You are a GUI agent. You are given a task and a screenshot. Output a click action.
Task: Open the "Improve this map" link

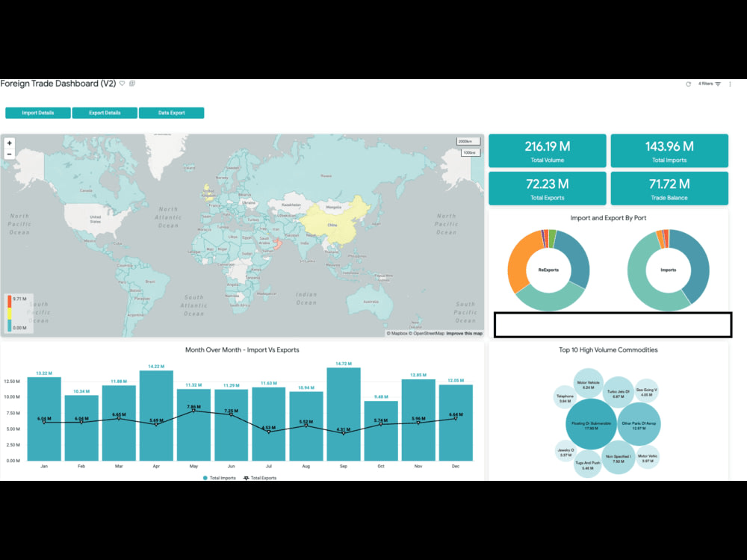pyautogui.click(x=464, y=334)
